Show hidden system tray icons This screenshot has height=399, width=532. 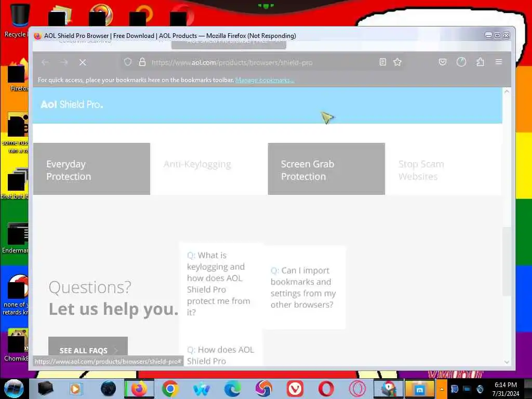[x=442, y=389]
